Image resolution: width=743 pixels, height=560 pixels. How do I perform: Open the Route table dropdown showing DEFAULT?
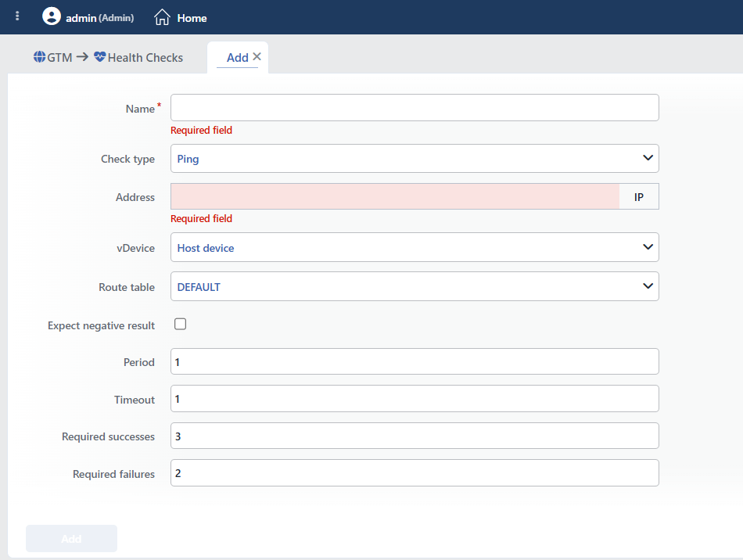tap(415, 286)
